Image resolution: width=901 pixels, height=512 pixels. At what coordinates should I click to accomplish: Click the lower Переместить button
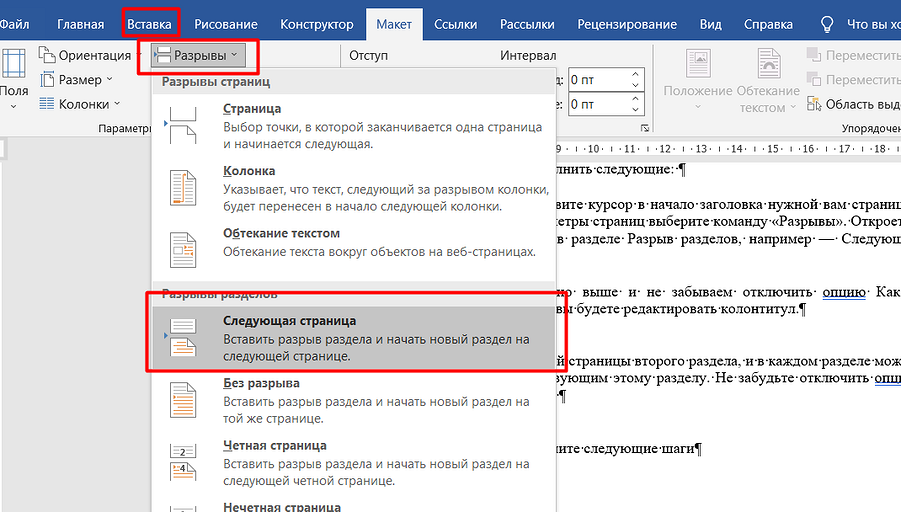coord(853,79)
